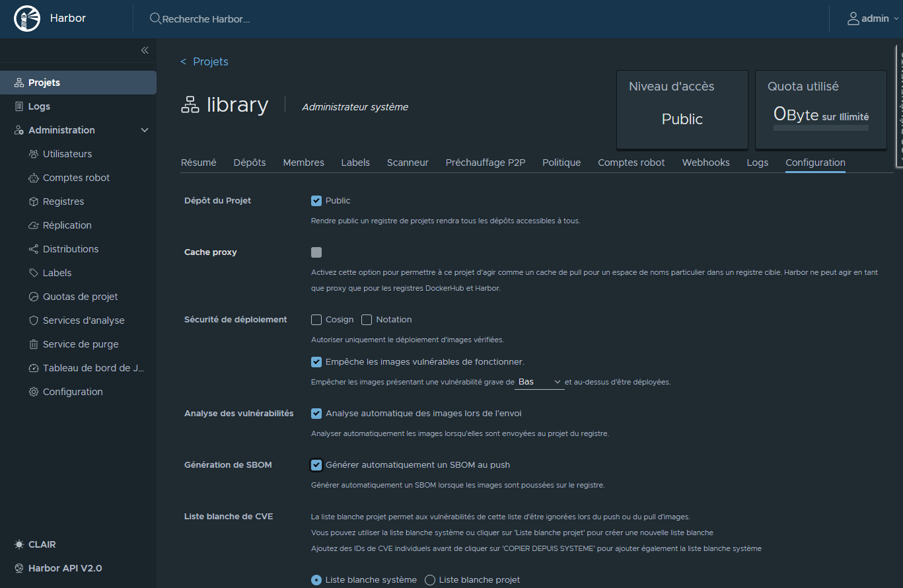The width and height of the screenshot is (903, 588).
Task: Open the Préchauffage P2P tab
Action: pyautogui.click(x=485, y=163)
